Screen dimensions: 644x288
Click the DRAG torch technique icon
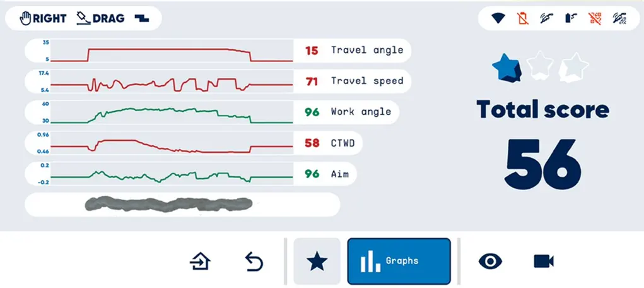coord(83,18)
